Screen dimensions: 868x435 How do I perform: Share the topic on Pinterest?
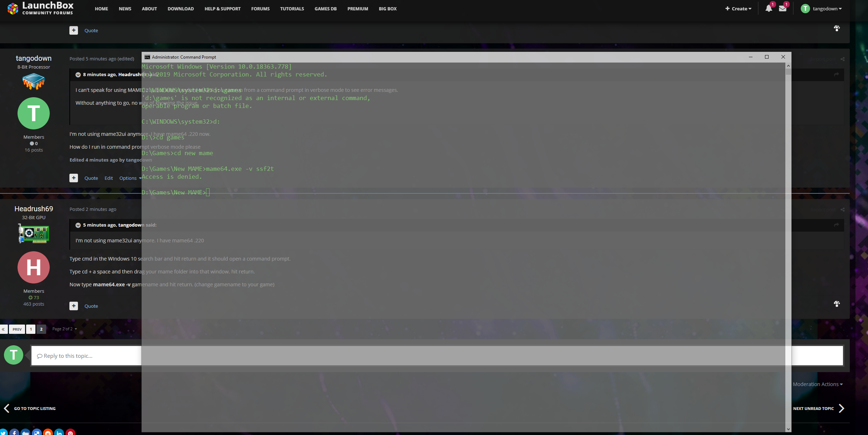pos(70,433)
